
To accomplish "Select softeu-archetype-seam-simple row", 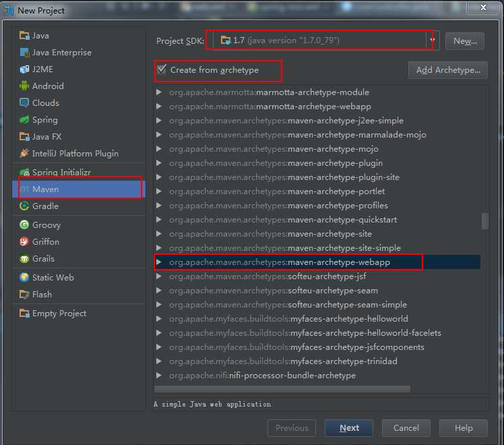I will pos(317,305).
